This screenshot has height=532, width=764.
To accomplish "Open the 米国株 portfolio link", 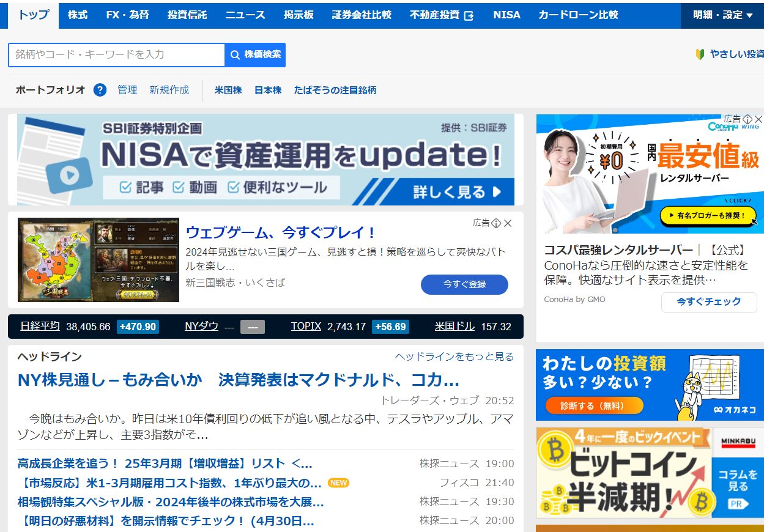I will tap(228, 90).
